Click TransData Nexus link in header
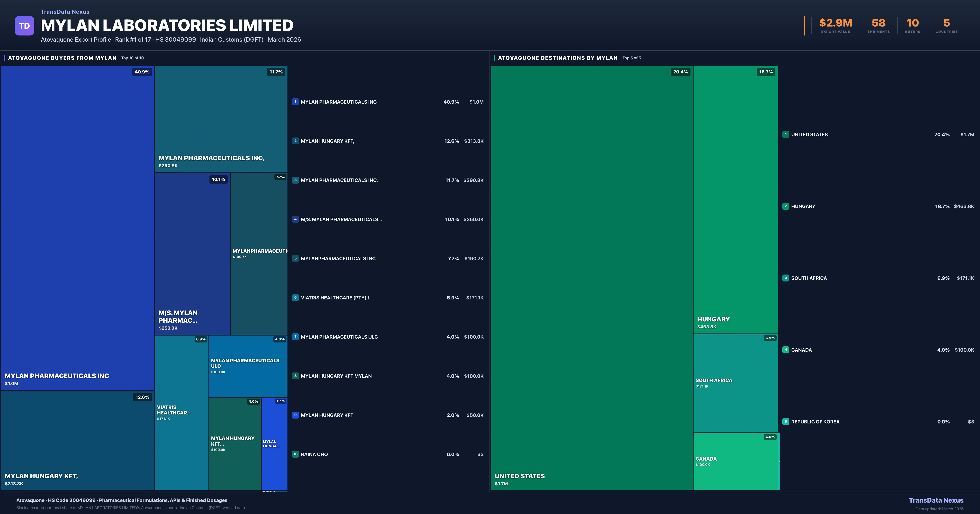Image resolution: width=980 pixels, height=514 pixels. coord(65,12)
